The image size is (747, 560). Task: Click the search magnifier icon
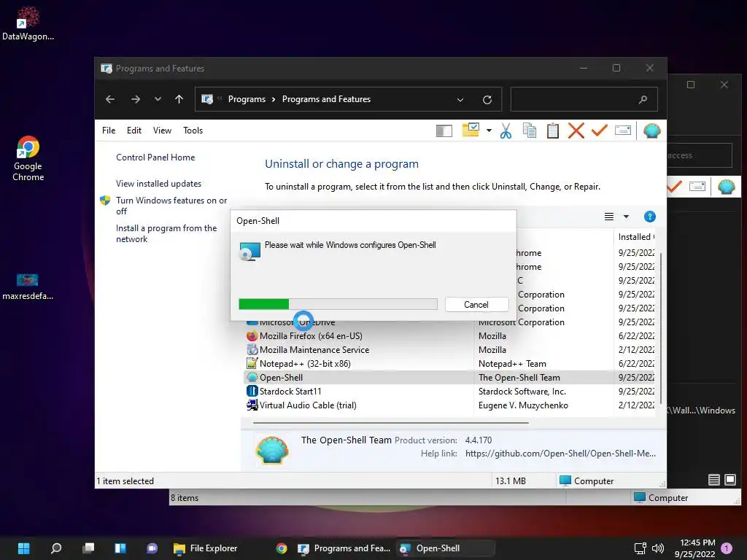[x=643, y=99]
